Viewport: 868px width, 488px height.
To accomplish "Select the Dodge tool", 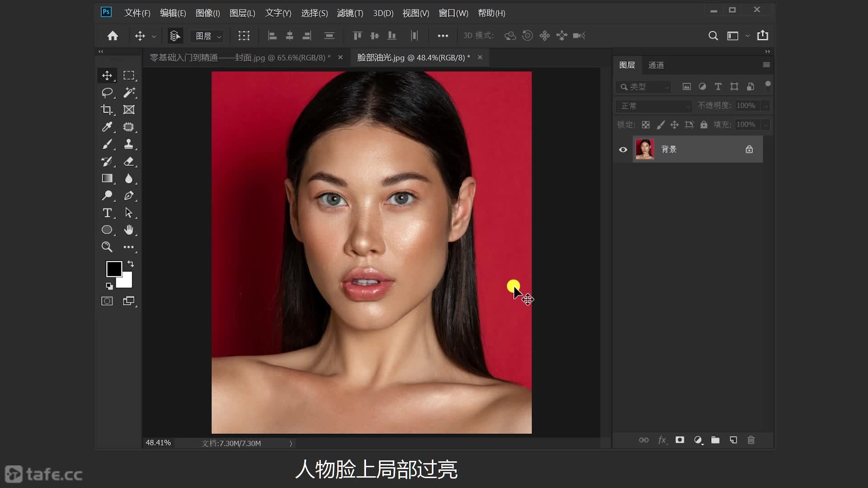I will click(x=107, y=196).
